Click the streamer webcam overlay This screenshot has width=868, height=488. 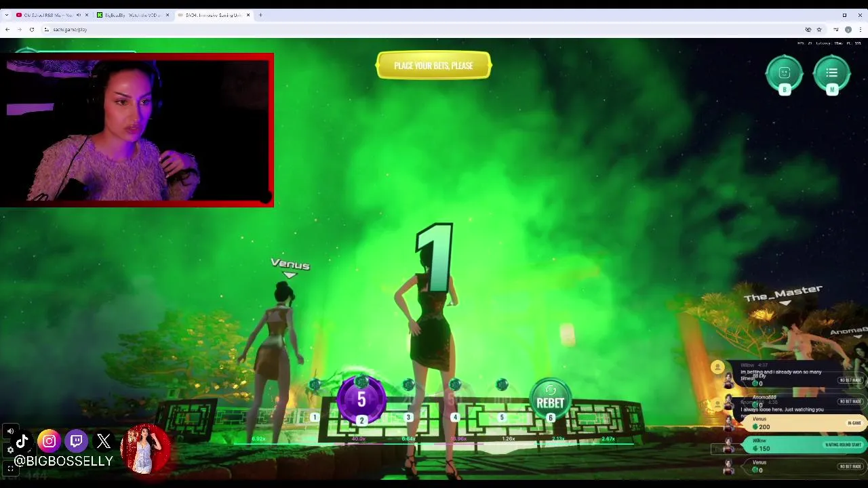pos(137,130)
